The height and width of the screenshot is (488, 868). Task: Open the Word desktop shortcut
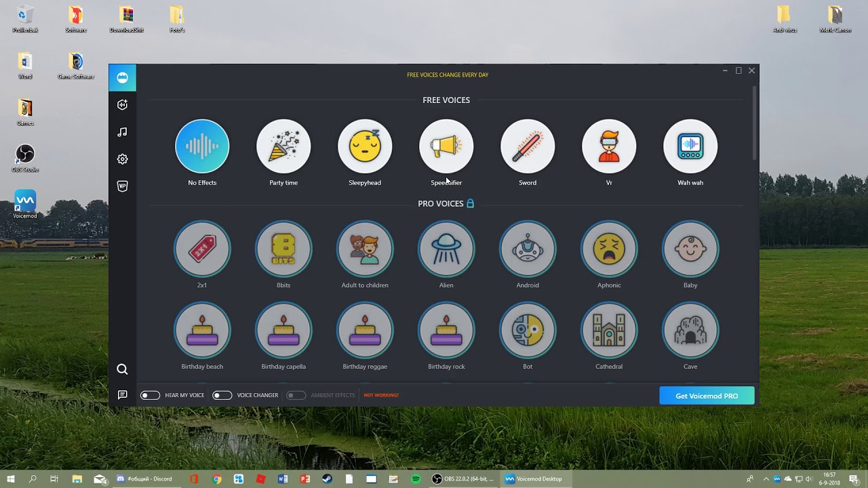pyautogui.click(x=25, y=66)
